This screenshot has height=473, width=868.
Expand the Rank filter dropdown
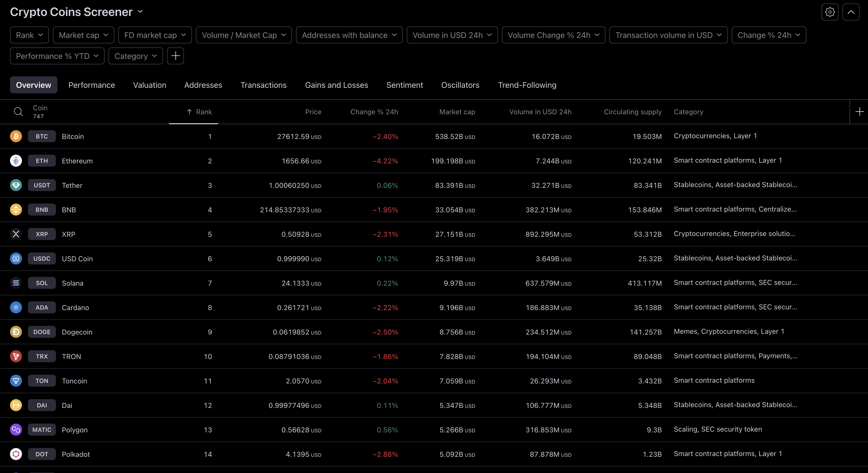click(x=29, y=35)
